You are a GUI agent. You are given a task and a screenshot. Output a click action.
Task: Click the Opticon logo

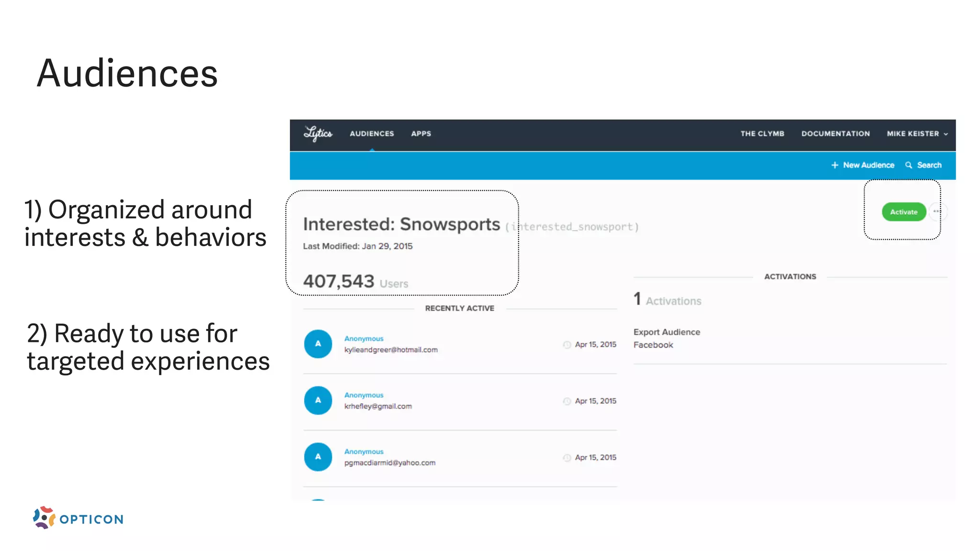coord(78,518)
